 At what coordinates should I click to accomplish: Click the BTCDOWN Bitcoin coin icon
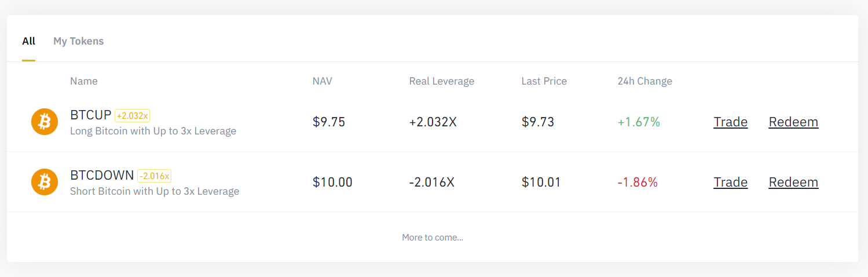tap(45, 182)
